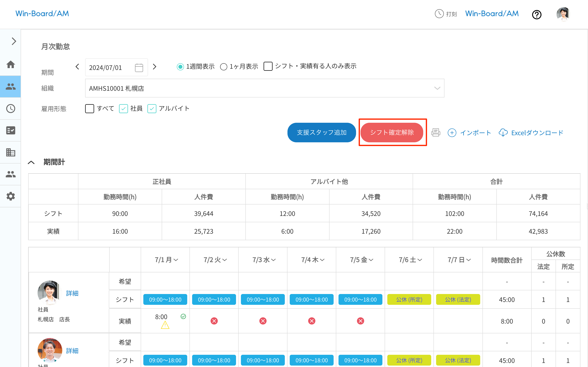Expand the sidebar with arrow chevron
The image size is (588, 367).
(x=14, y=41)
